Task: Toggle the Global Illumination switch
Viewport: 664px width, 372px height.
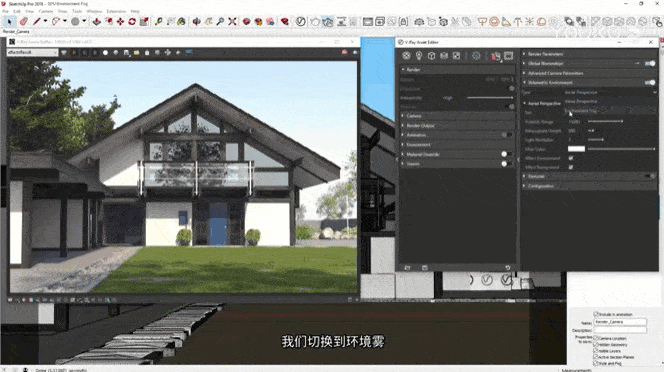Action: [650, 64]
